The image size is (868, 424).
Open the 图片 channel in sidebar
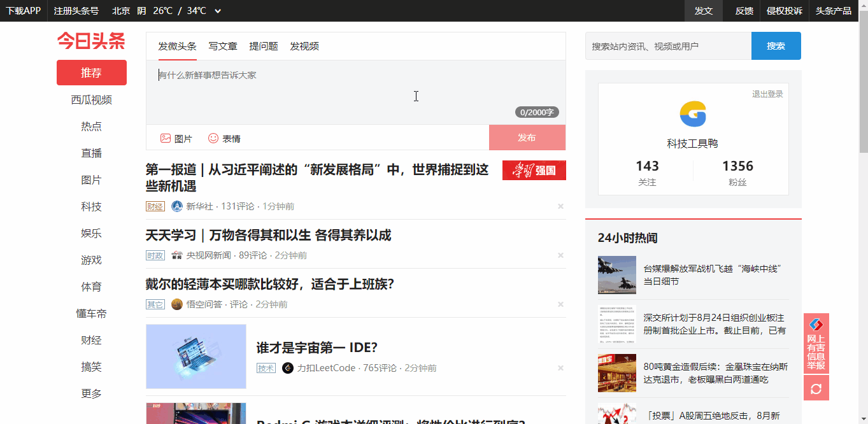click(92, 180)
